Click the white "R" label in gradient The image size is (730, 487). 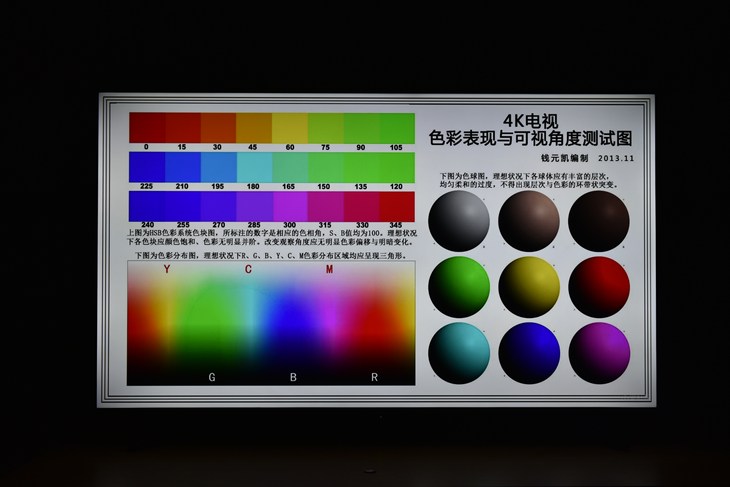[x=374, y=377]
